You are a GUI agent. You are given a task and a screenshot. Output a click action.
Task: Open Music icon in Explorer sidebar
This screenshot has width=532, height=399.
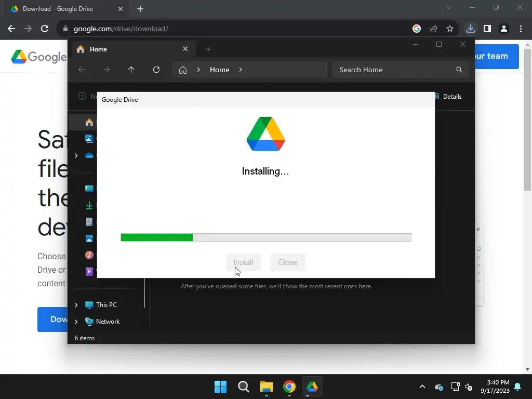coord(89,255)
